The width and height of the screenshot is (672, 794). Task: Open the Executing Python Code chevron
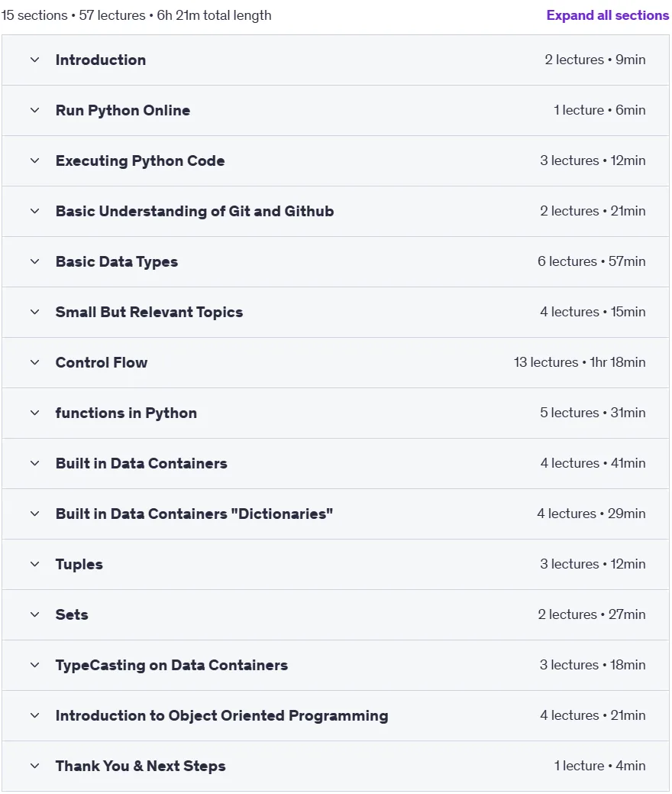click(x=35, y=160)
